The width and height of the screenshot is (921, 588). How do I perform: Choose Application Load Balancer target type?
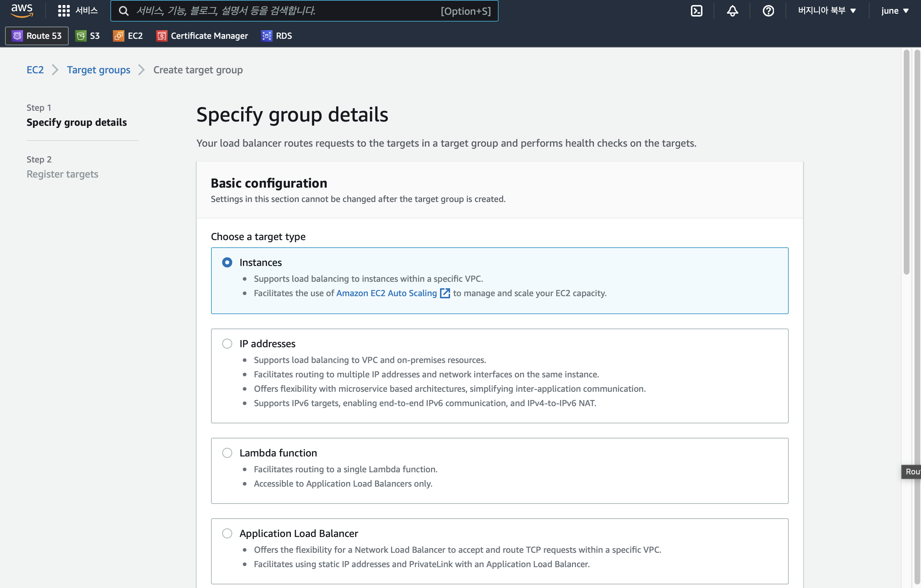[227, 533]
